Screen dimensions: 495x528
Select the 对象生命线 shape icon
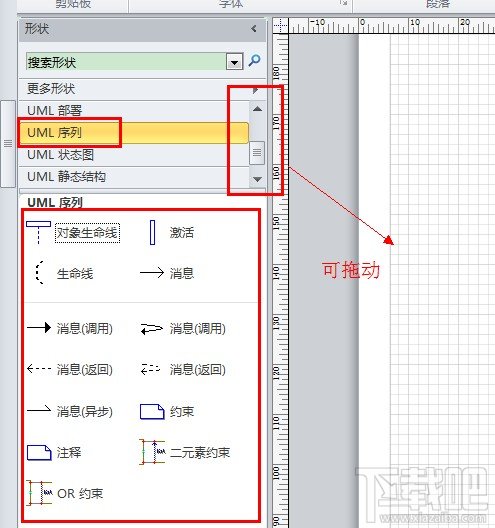38,232
